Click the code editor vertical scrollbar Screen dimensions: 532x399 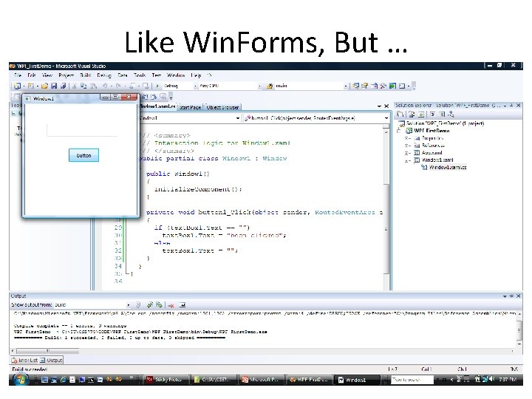(386, 208)
